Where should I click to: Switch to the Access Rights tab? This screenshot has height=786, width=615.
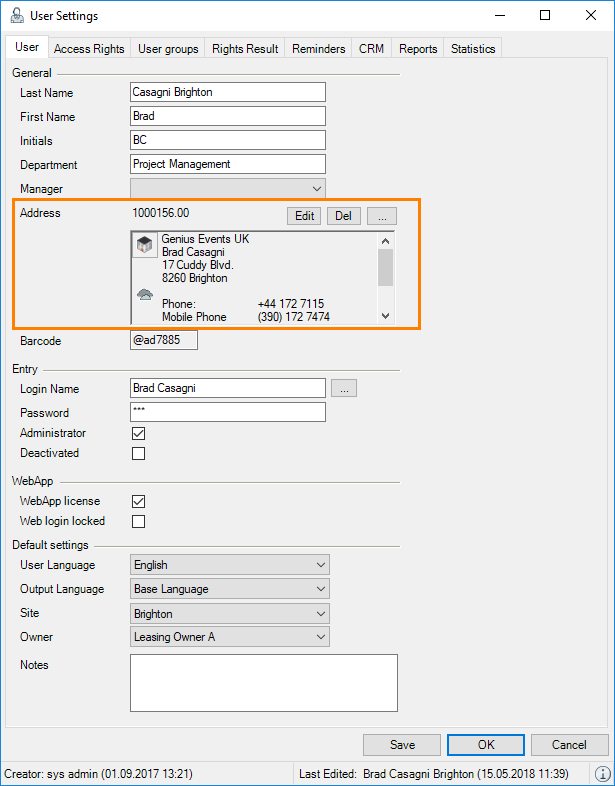[89, 48]
